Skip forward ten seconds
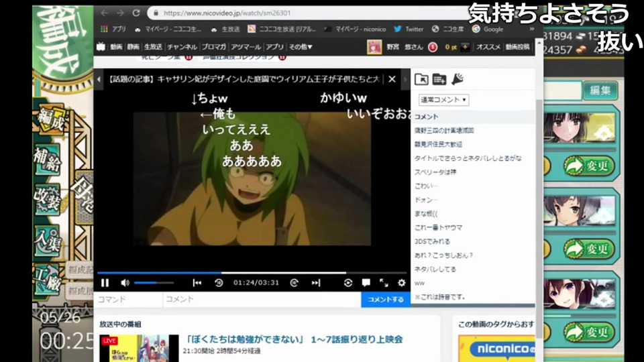The width and height of the screenshot is (644, 362). (x=294, y=283)
